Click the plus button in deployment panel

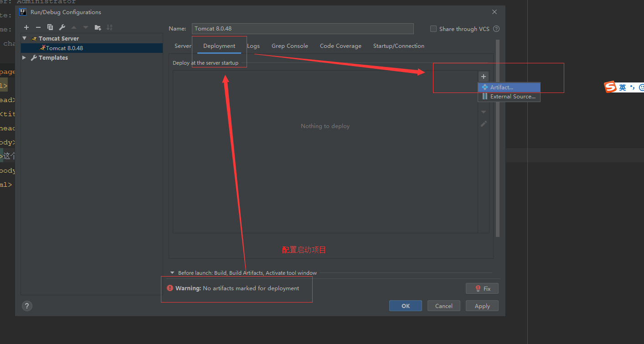(x=484, y=76)
